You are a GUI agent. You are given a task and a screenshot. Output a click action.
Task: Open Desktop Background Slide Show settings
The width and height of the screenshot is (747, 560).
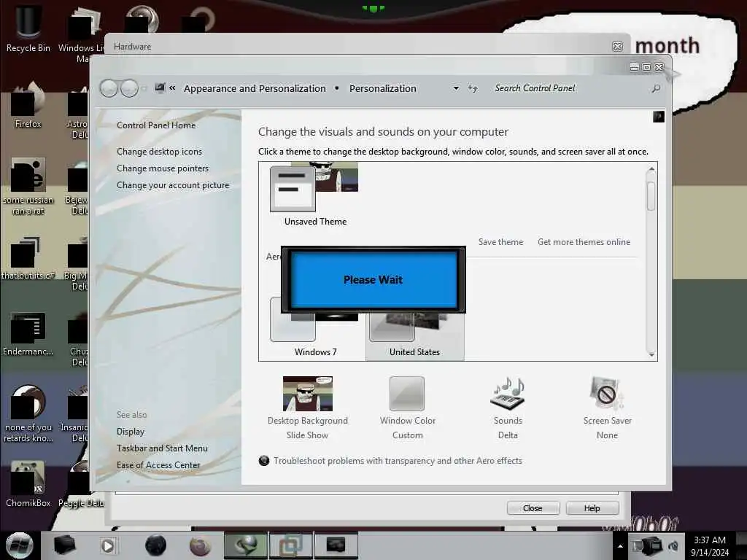(x=308, y=408)
